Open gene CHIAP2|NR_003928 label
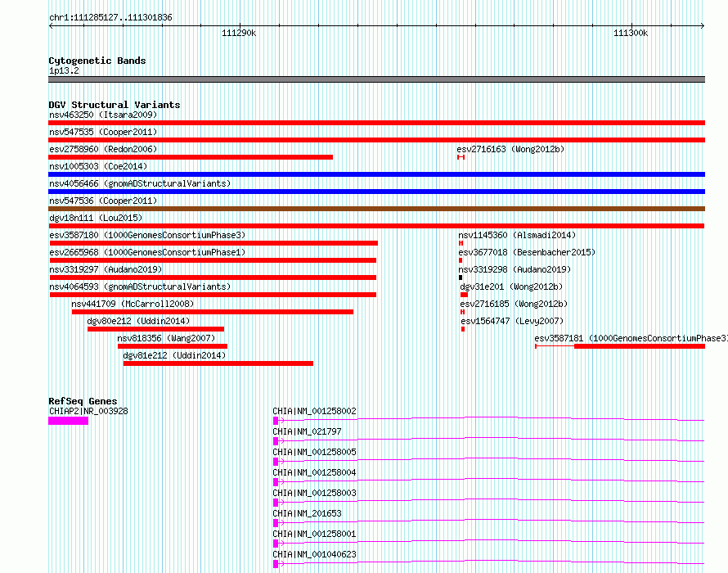The height and width of the screenshot is (573, 728). (x=88, y=411)
